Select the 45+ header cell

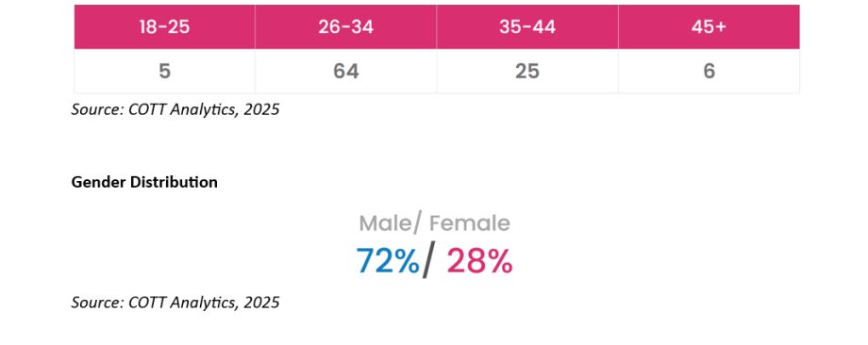click(709, 27)
